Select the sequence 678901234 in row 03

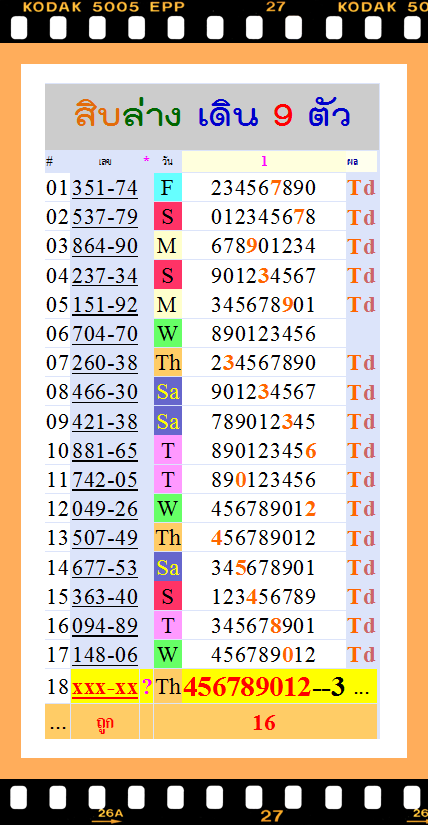[x=263, y=246]
